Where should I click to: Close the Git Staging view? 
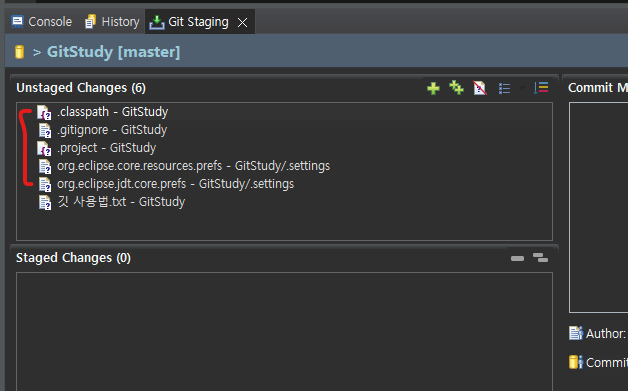click(242, 22)
